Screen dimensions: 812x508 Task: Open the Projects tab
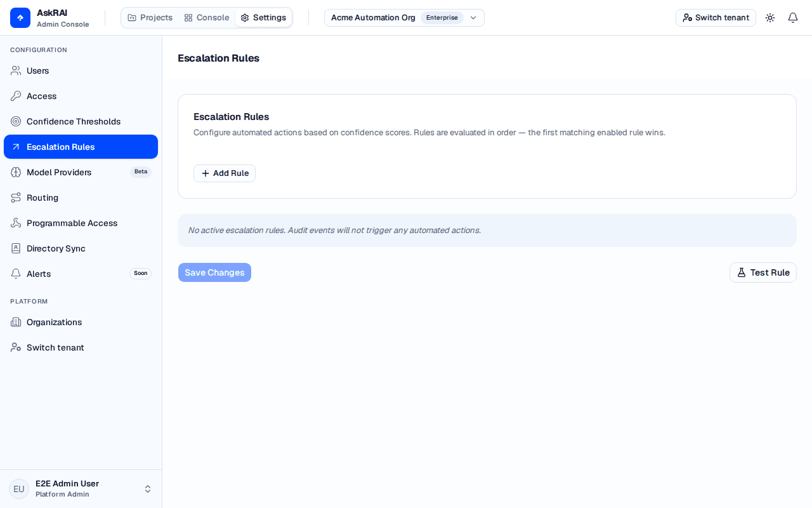[x=150, y=18]
